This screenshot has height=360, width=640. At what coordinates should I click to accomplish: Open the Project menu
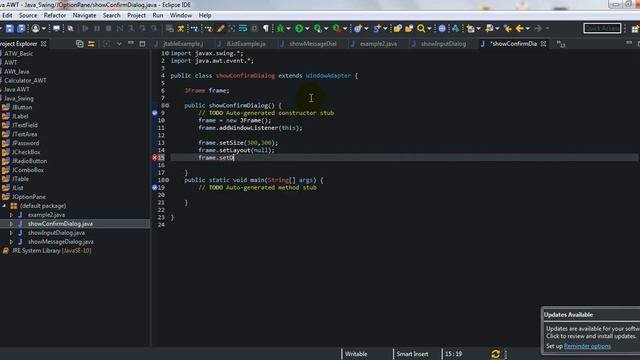click(136, 16)
